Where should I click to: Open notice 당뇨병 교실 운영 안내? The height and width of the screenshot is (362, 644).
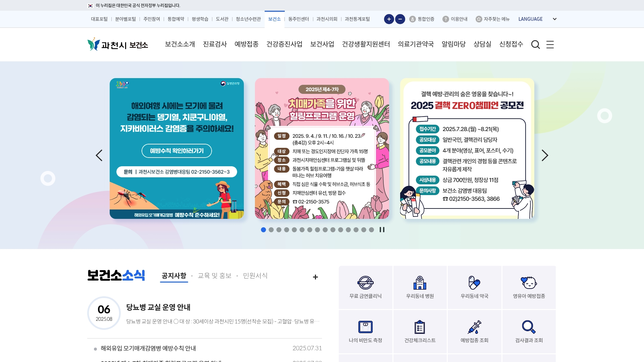pyautogui.click(x=158, y=307)
